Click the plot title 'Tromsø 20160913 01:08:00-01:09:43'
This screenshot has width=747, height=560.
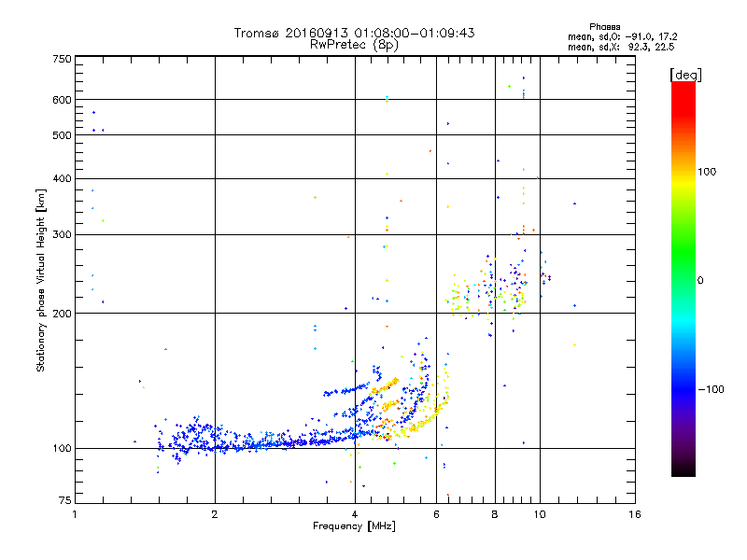coord(354,33)
